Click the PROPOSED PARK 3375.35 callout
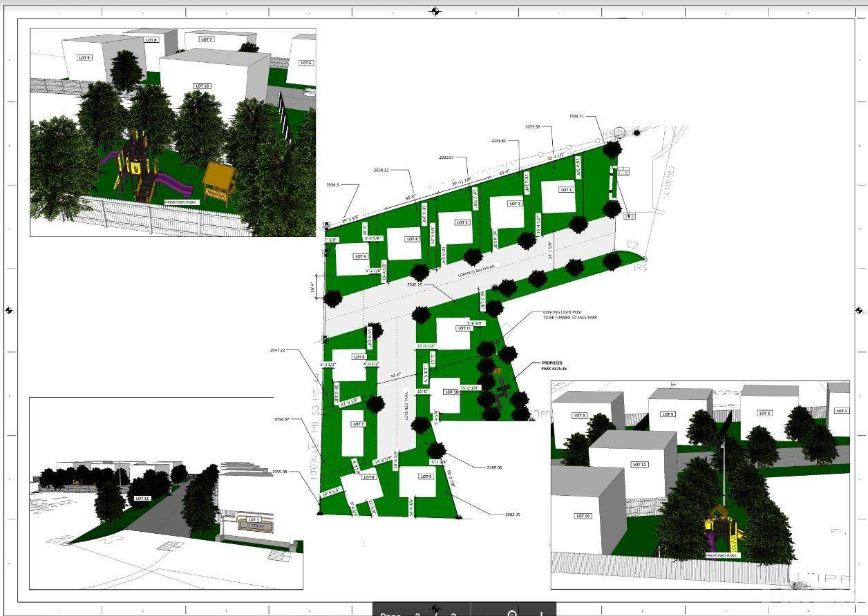This screenshot has width=868, height=616. click(x=555, y=366)
